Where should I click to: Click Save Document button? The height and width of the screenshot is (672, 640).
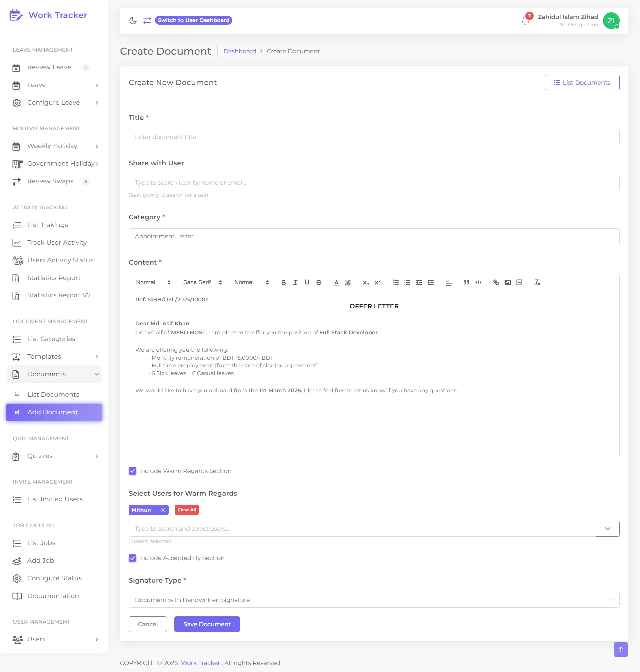207,624
